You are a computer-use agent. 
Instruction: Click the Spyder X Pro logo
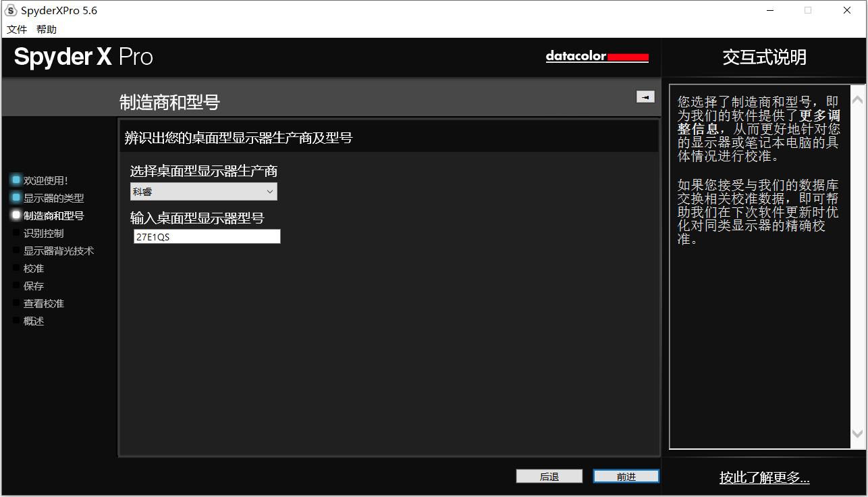pos(84,57)
